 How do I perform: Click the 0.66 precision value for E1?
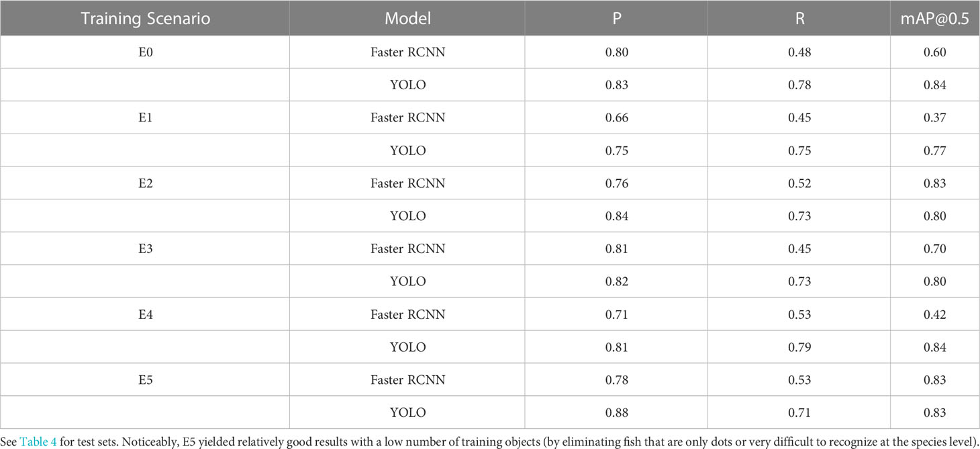[x=616, y=117]
